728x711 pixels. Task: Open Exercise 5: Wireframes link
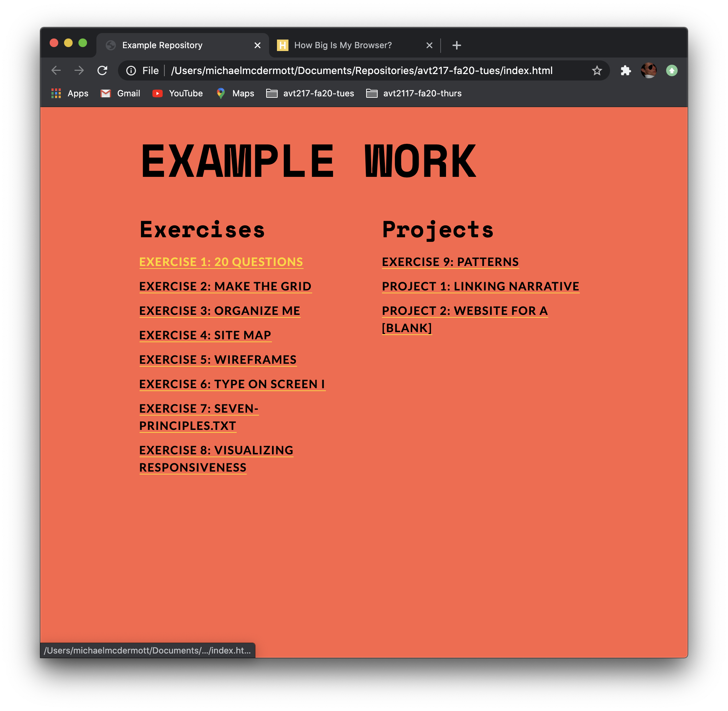pyautogui.click(x=218, y=359)
